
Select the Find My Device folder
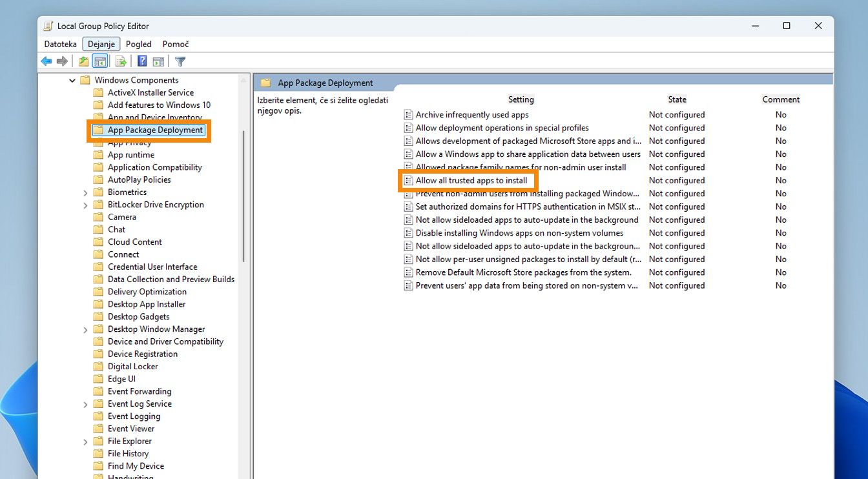click(x=136, y=466)
